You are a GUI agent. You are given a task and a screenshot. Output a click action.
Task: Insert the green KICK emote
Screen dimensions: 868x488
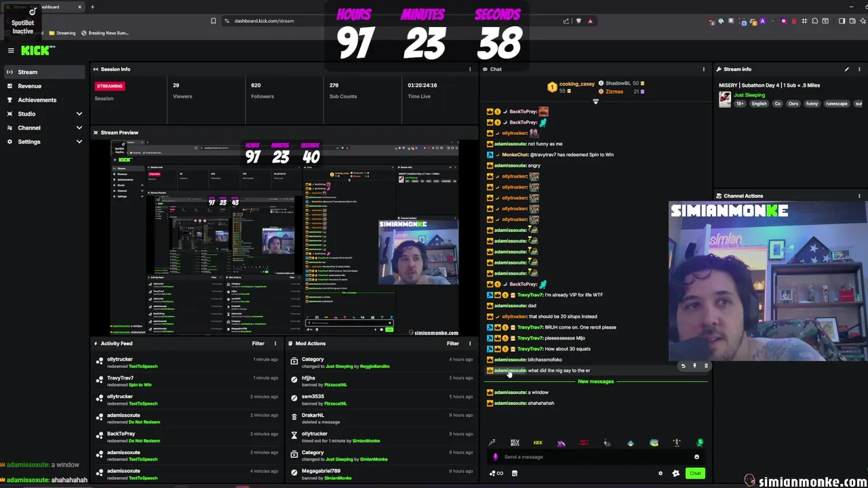point(538,443)
